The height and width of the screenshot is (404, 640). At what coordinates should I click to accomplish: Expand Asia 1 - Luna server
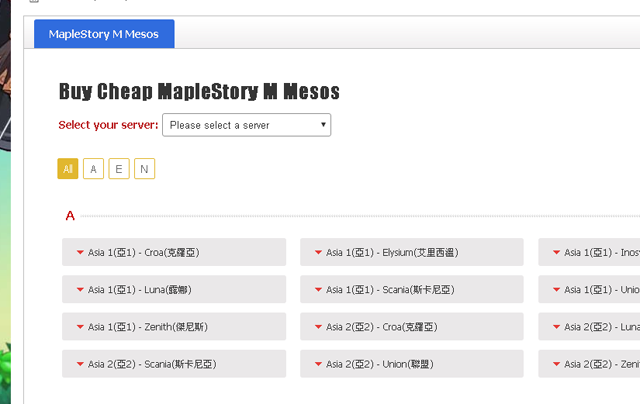(174, 289)
